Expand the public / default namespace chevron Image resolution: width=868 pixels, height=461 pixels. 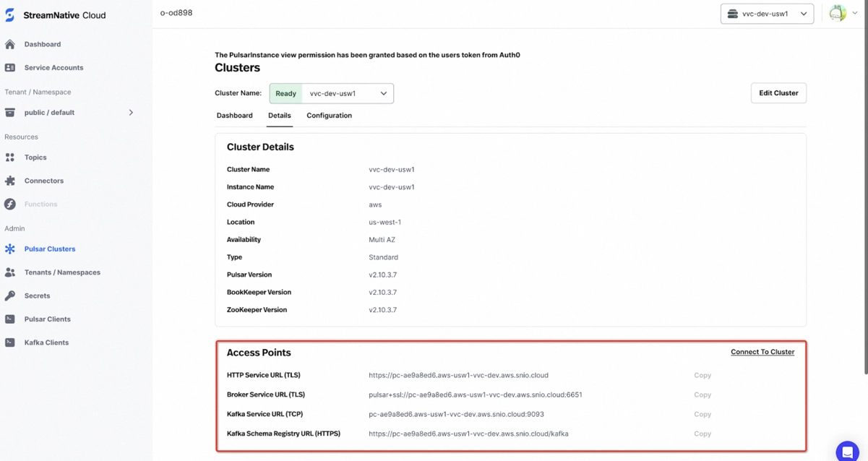pyautogui.click(x=131, y=113)
